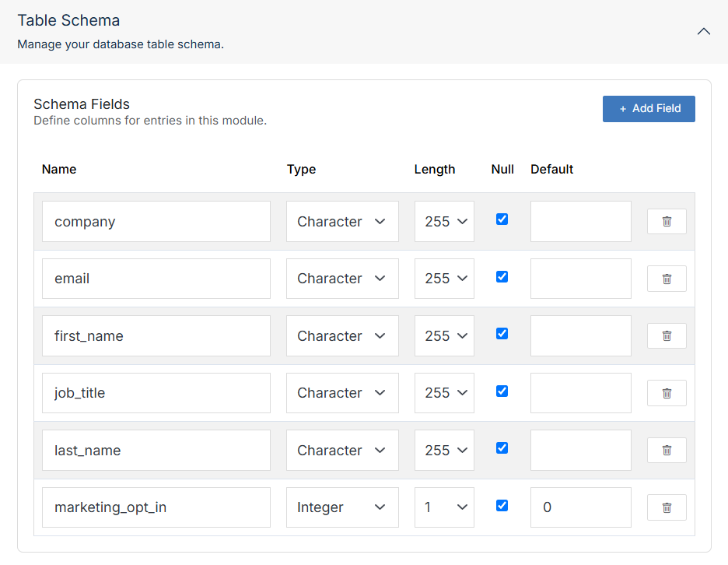
Task: Click trash icon for marketing_opt_in row
Action: (667, 507)
